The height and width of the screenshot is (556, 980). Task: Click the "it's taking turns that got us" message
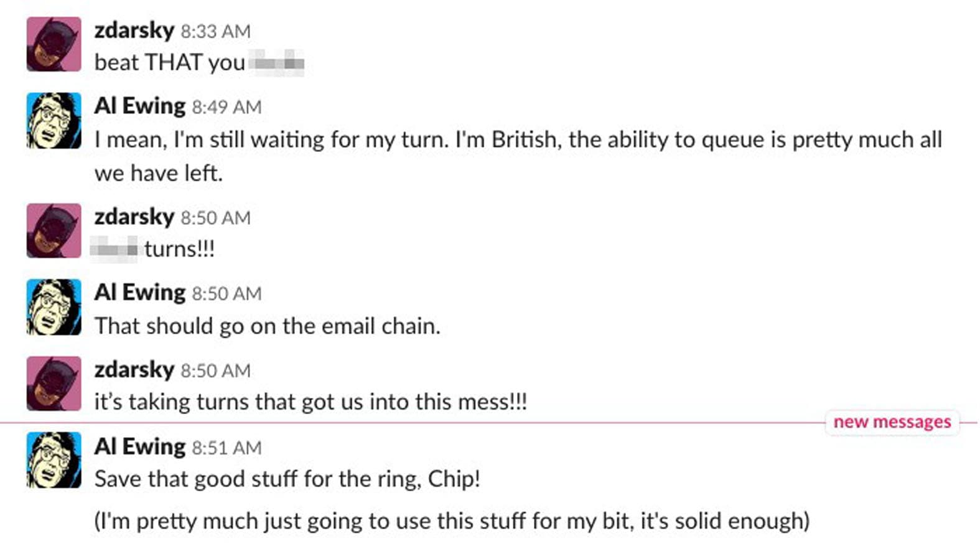[x=310, y=402]
